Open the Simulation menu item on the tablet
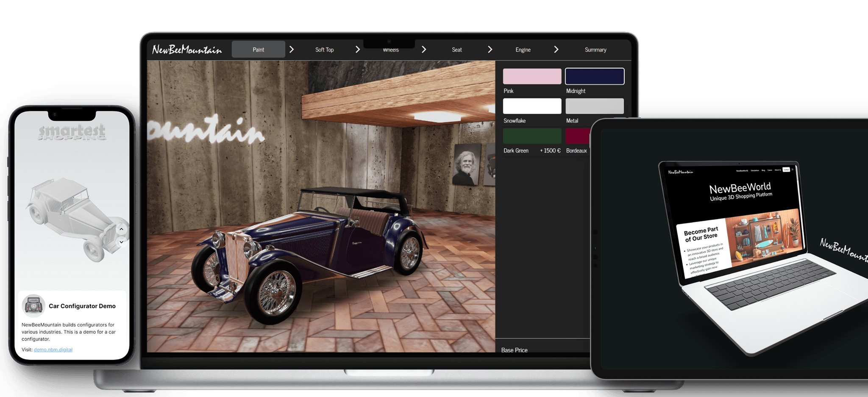This screenshot has height=397, width=868. (x=755, y=170)
